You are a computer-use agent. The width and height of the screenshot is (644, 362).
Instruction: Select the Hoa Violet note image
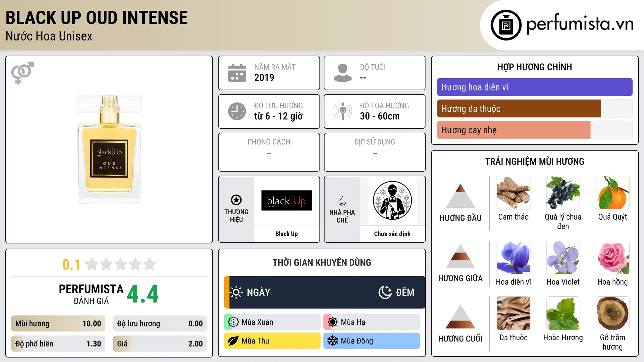(563, 258)
